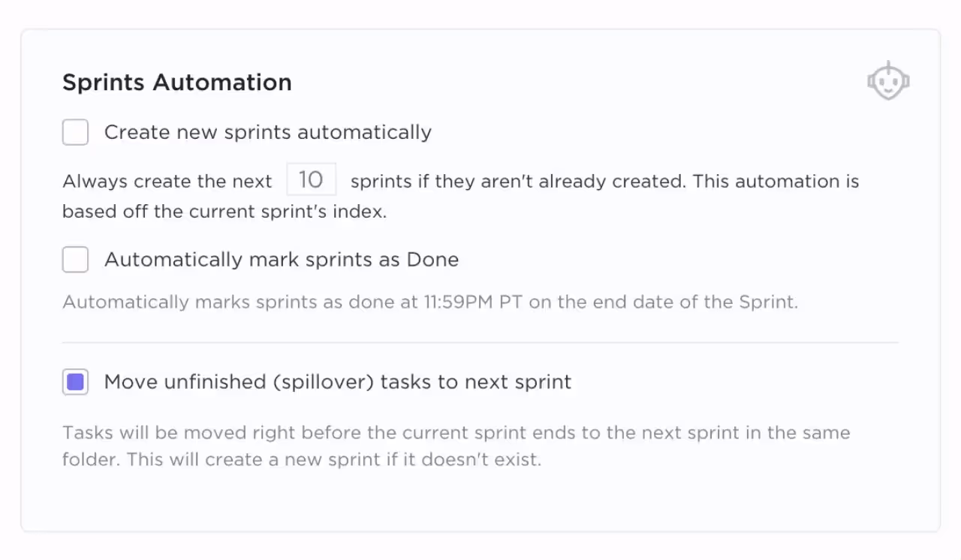This screenshot has height=560, width=961.
Task: Click the Move unfinished tasks label text
Action: (x=338, y=381)
